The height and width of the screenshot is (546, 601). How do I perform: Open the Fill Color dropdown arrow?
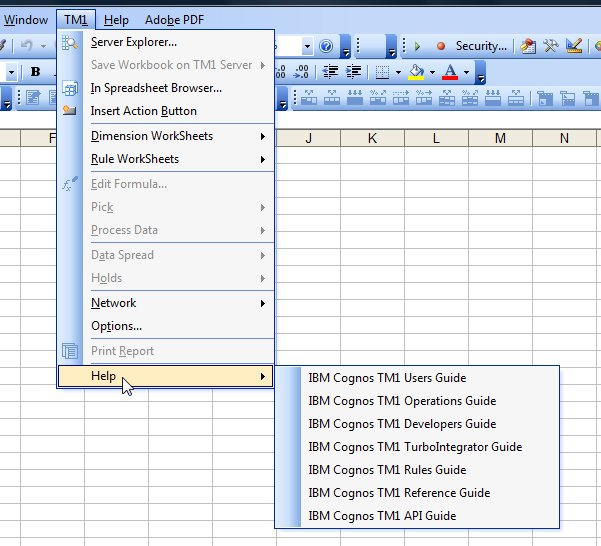(x=432, y=72)
